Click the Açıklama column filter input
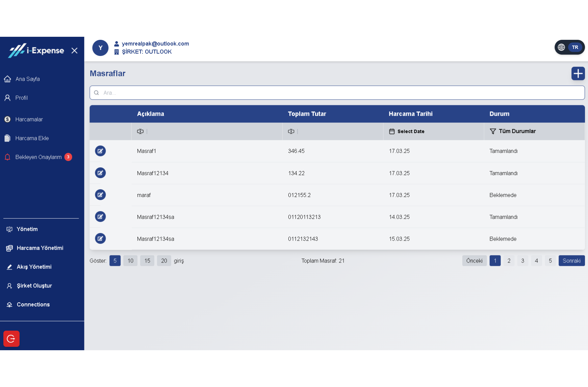The height and width of the screenshot is (387, 588). pos(209,131)
